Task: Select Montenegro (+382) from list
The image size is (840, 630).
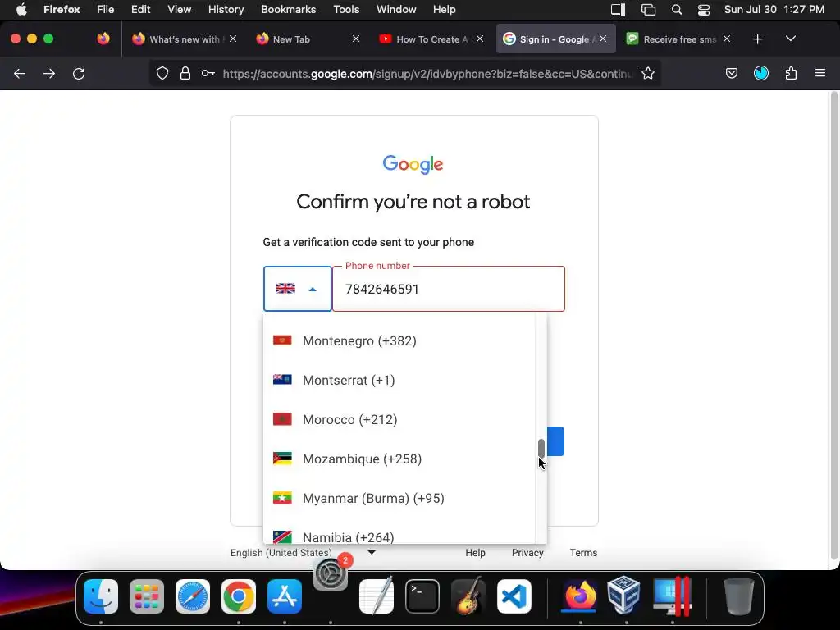Action: (x=399, y=340)
